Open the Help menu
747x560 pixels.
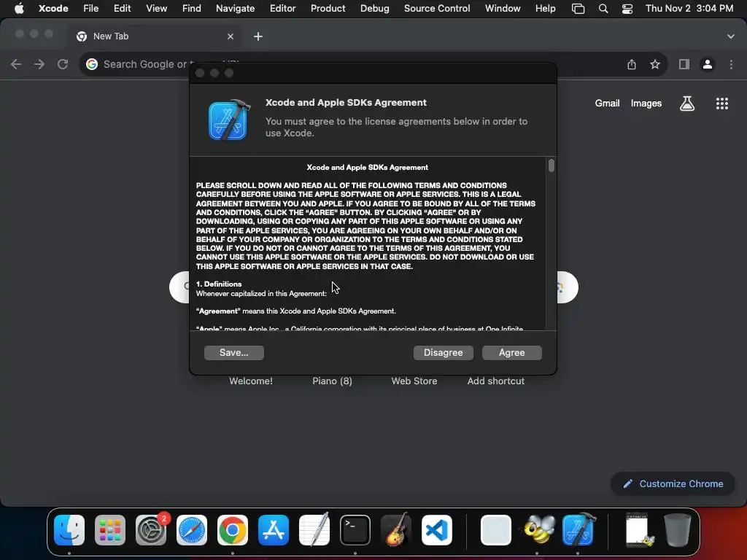(545, 8)
